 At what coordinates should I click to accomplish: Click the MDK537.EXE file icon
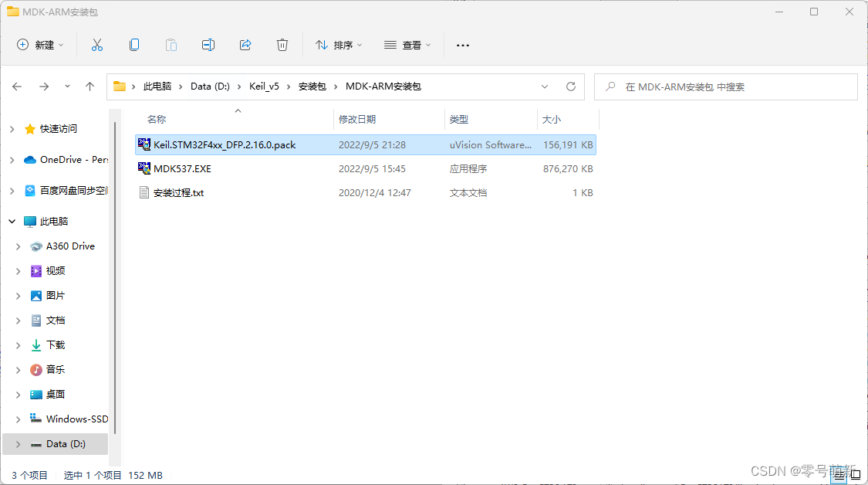point(144,168)
